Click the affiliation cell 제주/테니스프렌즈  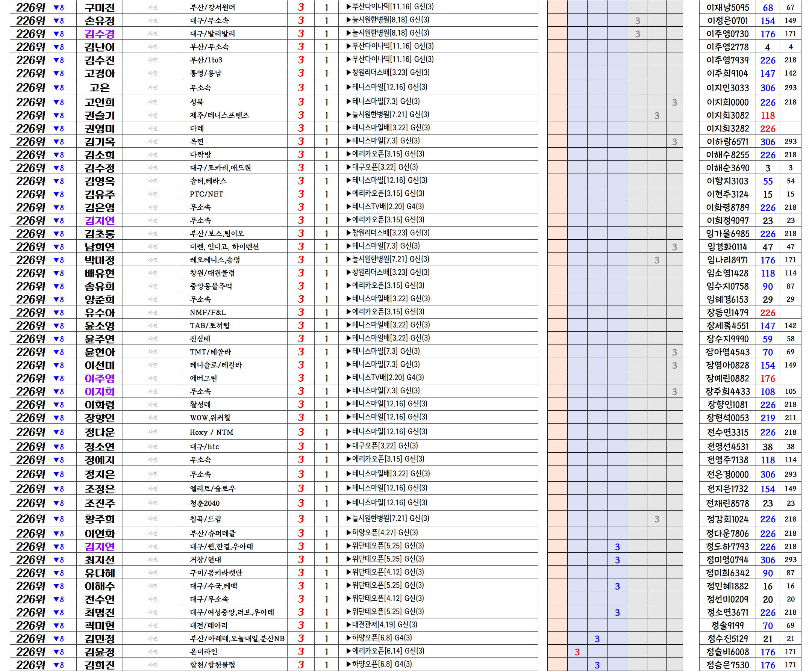219,115
